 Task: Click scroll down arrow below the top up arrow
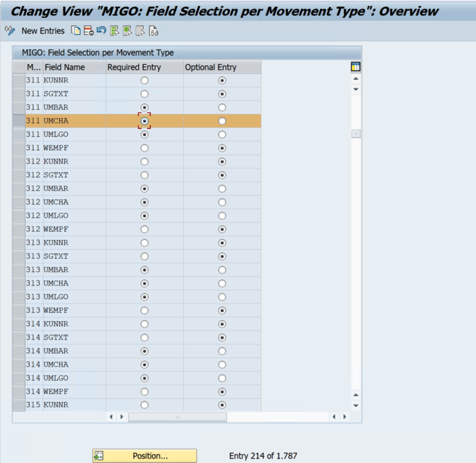[356, 89]
